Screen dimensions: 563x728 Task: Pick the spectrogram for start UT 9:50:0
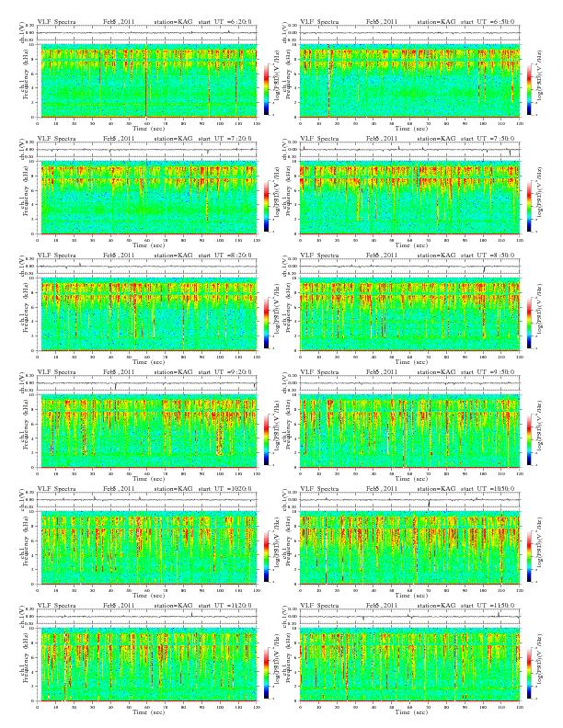(x=409, y=431)
